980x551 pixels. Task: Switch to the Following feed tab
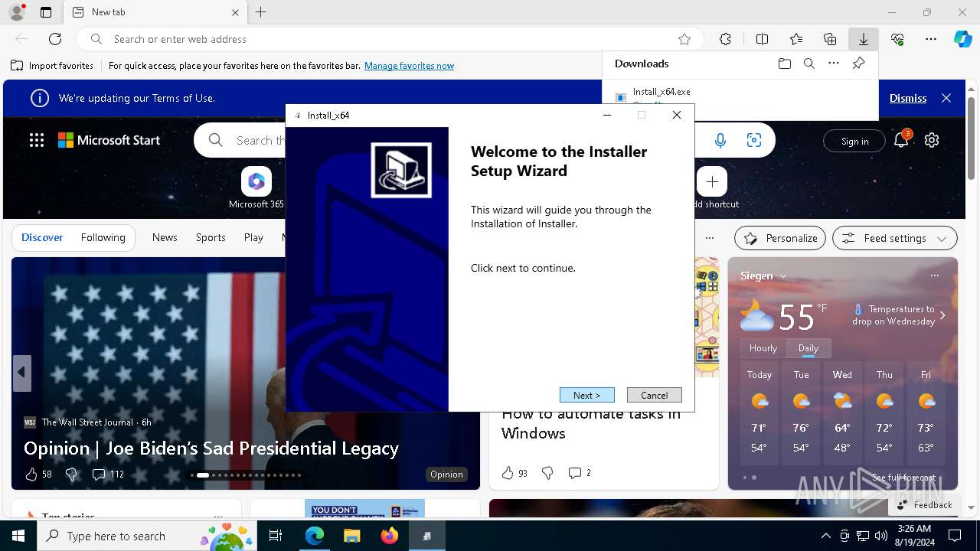click(103, 237)
